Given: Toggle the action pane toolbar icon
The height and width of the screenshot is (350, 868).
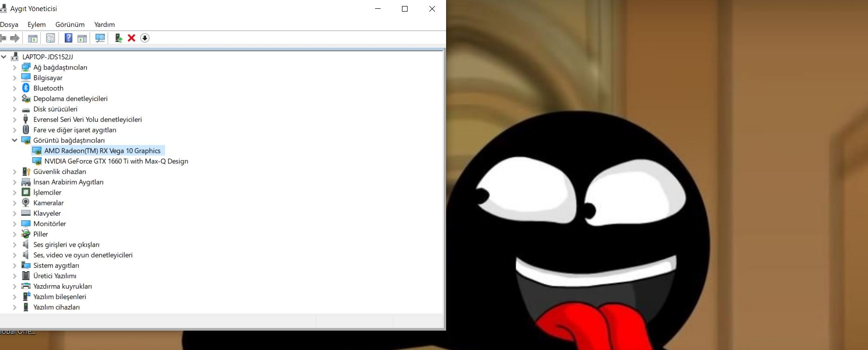Looking at the screenshot, I should point(82,38).
